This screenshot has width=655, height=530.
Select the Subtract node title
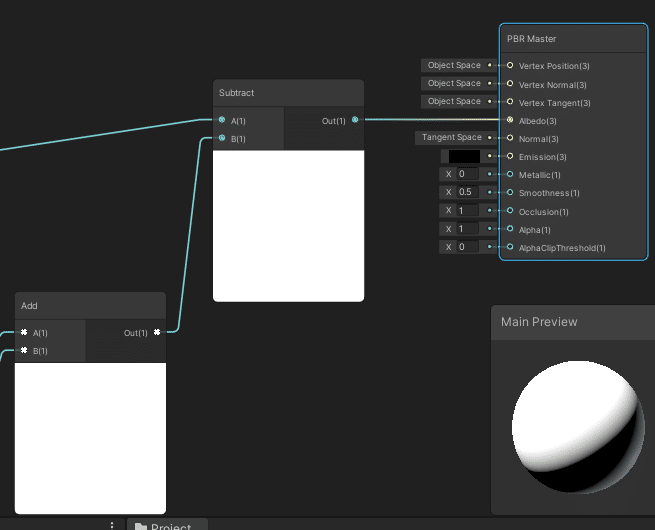[236, 93]
